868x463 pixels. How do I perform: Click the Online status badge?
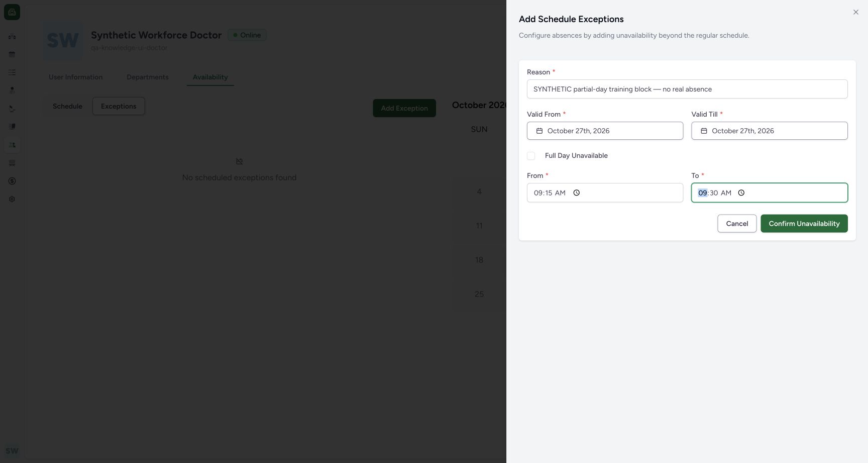tap(247, 35)
